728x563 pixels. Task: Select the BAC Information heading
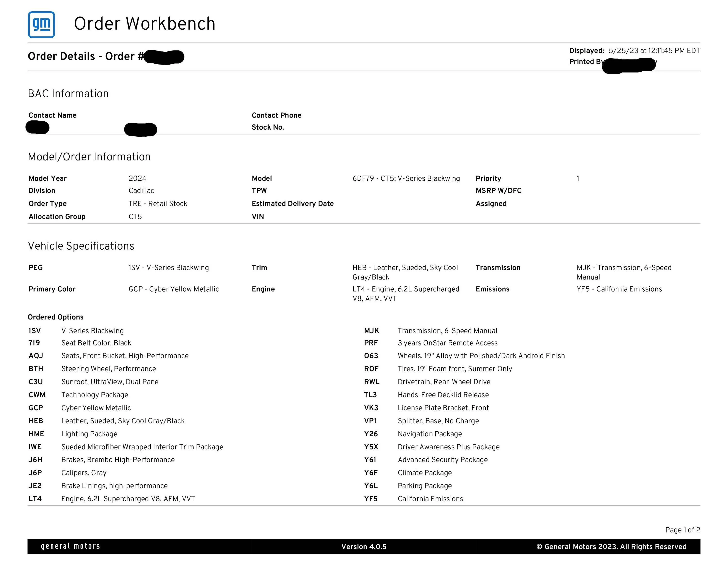68,94
